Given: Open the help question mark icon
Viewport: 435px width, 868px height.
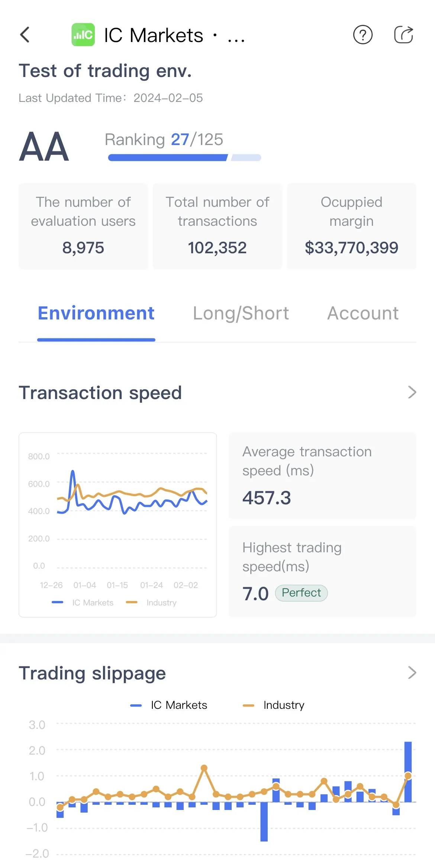Looking at the screenshot, I should click(363, 35).
